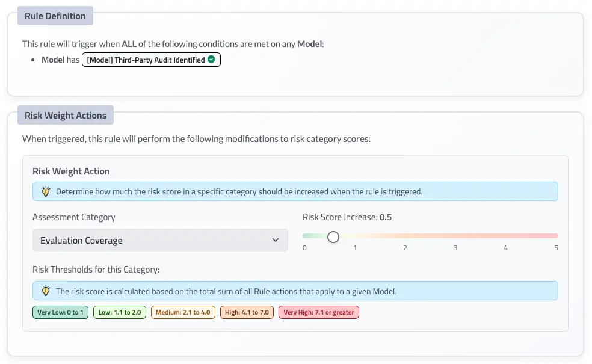Click the Low: 1.1 to 2.0 badge
This screenshot has height=364, width=592.
point(120,312)
